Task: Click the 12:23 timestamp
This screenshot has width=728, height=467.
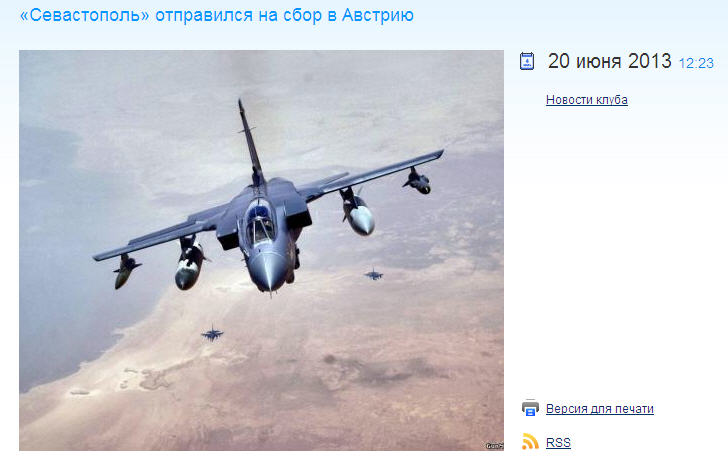Action: (696, 63)
